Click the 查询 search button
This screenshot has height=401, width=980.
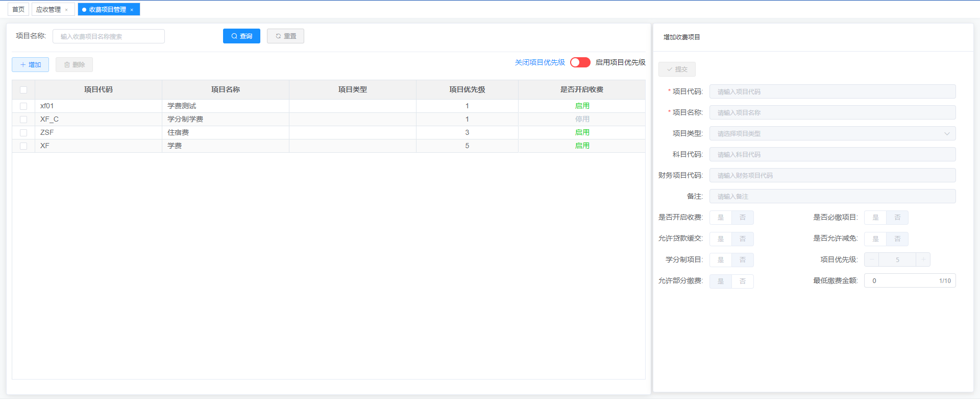coord(241,36)
